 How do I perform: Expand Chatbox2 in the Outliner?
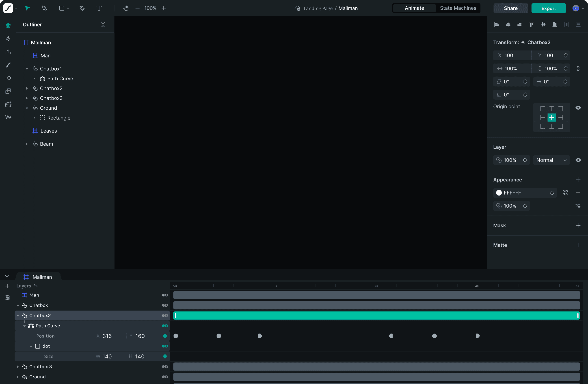coord(27,88)
